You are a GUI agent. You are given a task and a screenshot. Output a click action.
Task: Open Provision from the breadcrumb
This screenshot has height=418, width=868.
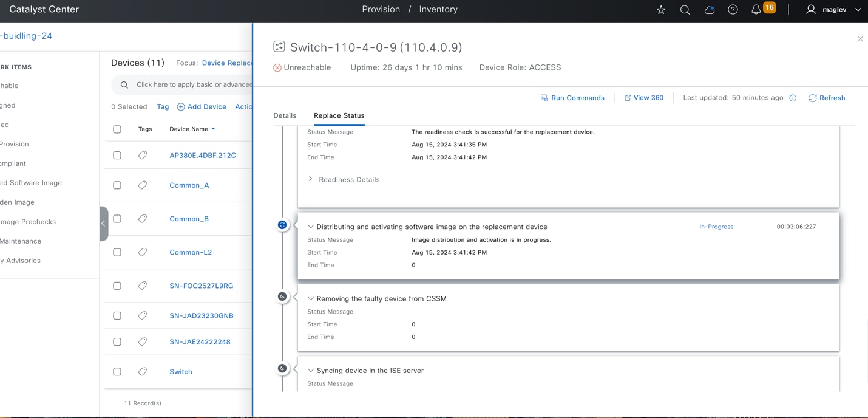381,9
